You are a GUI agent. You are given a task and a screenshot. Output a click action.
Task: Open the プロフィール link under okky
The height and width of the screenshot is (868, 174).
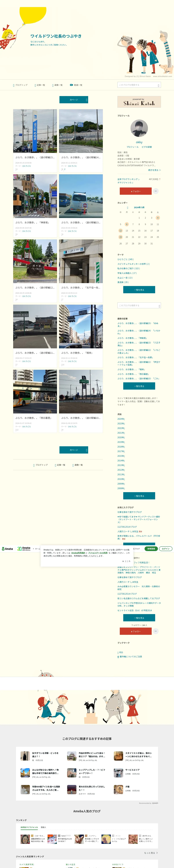click(x=132, y=147)
